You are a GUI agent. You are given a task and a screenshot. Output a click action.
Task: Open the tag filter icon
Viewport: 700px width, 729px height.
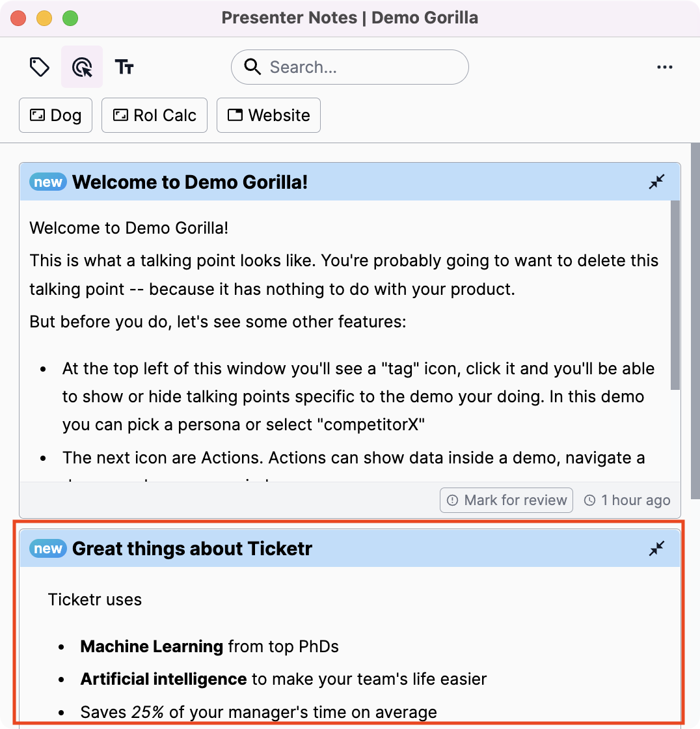(x=40, y=67)
